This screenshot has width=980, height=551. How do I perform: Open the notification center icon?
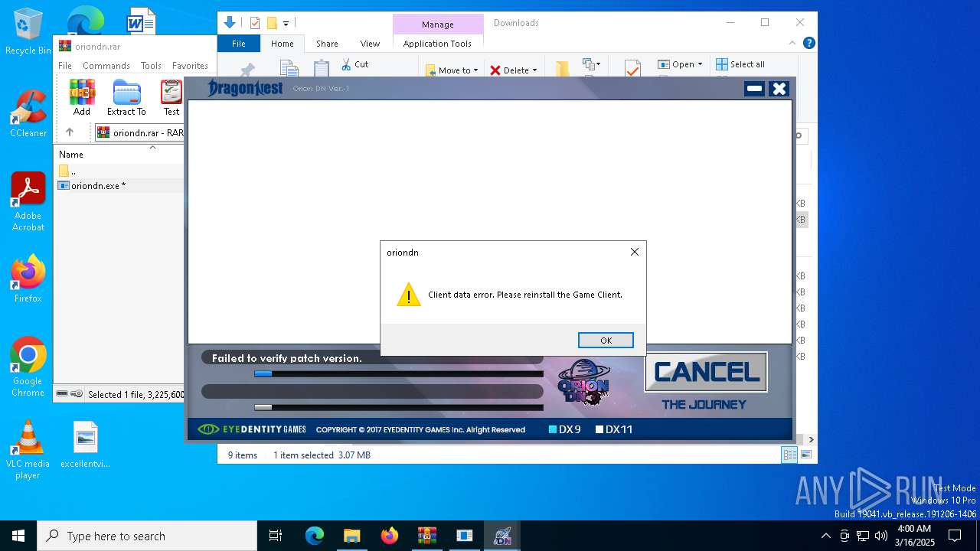[955, 536]
